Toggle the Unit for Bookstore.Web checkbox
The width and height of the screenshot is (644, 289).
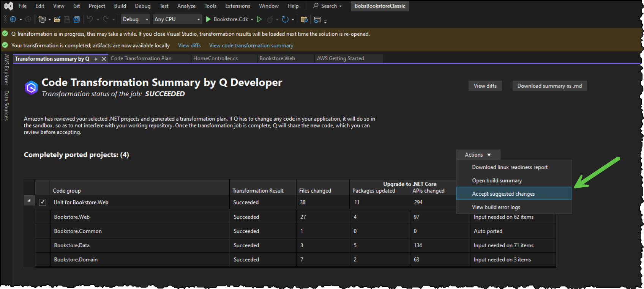(43, 202)
